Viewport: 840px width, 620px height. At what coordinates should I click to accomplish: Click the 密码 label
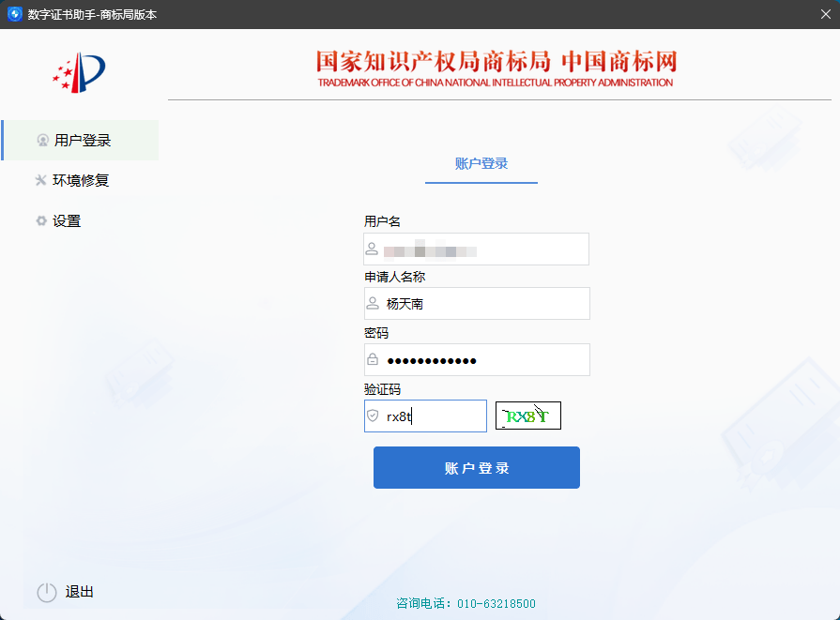click(376, 333)
